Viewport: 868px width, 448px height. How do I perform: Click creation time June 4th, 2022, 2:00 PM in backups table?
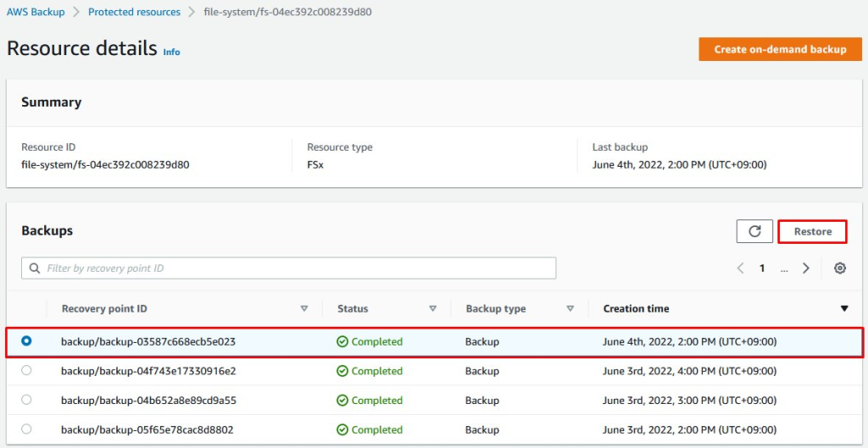(690, 342)
